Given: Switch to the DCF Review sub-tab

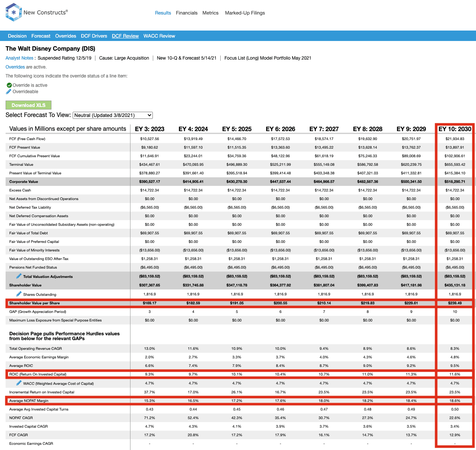Looking at the screenshot, I should (x=125, y=36).
